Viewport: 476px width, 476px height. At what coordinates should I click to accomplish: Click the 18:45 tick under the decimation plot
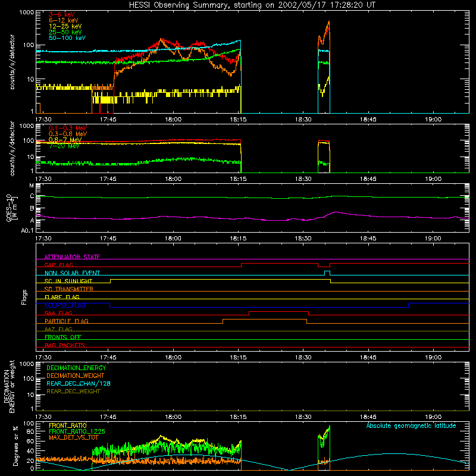[x=368, y=417]
